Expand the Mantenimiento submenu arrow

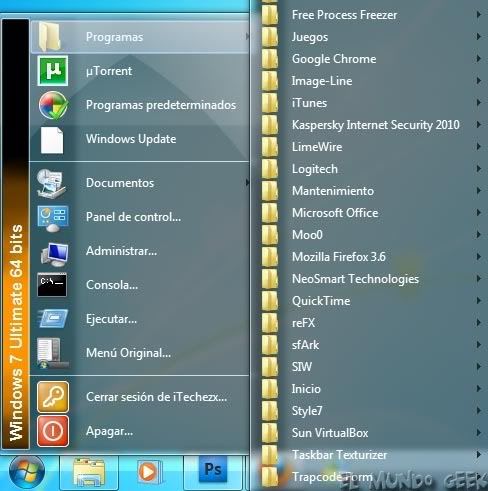[479, 190]
